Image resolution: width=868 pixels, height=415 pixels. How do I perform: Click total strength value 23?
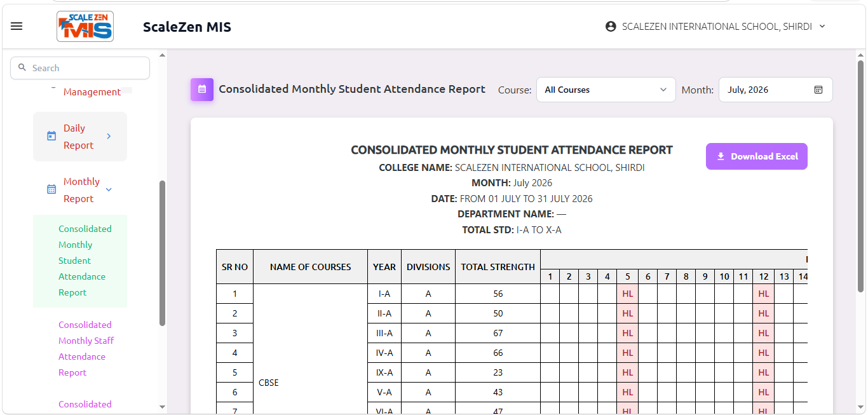pyautogui.click(x=498, y=372)
